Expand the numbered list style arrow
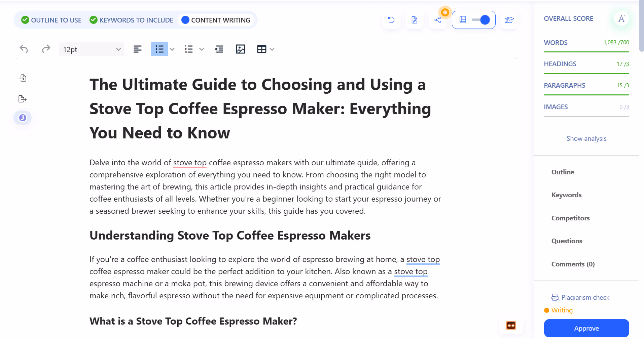 pos(202,49)
